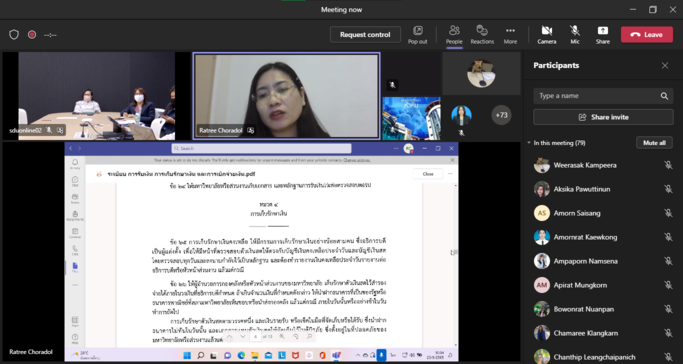Click mic status icon for Apirat Mungkorn
This screenshot has width=683, height=364.
click(x=668, y=285)
